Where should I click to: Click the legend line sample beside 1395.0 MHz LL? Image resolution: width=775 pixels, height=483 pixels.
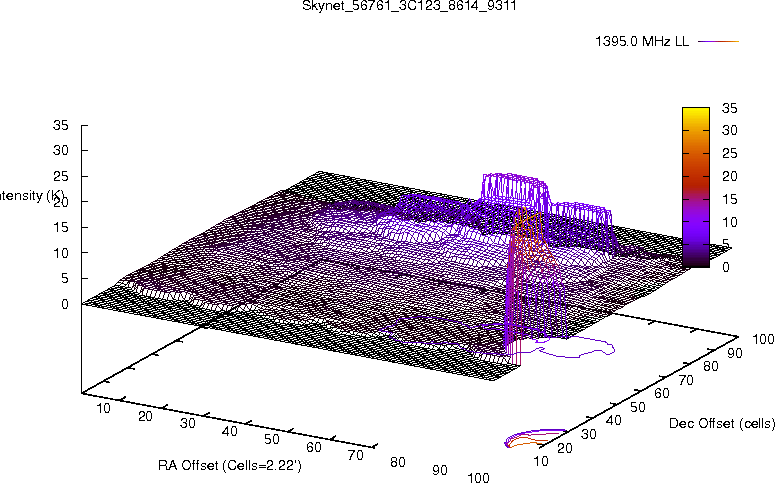click(x=718, y=42)
